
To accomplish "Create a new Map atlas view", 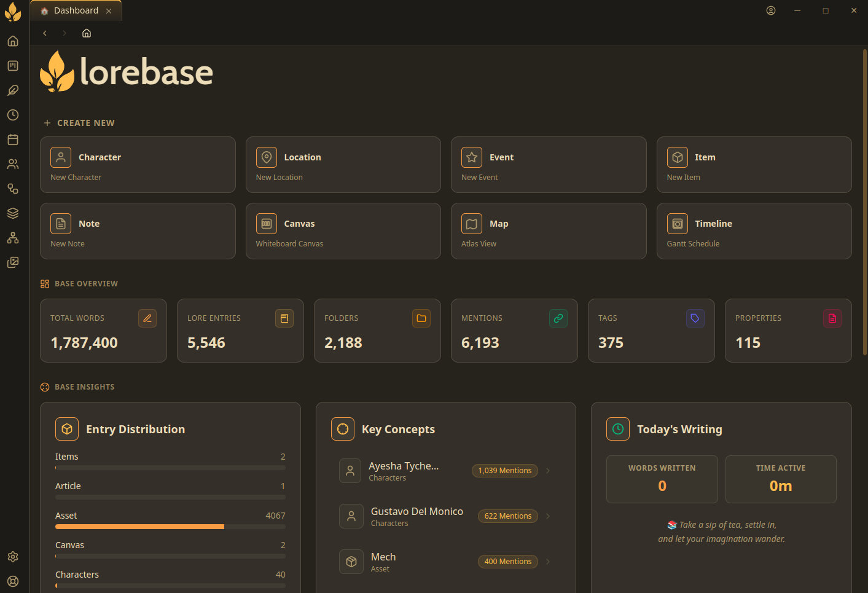I will point(549,231).
